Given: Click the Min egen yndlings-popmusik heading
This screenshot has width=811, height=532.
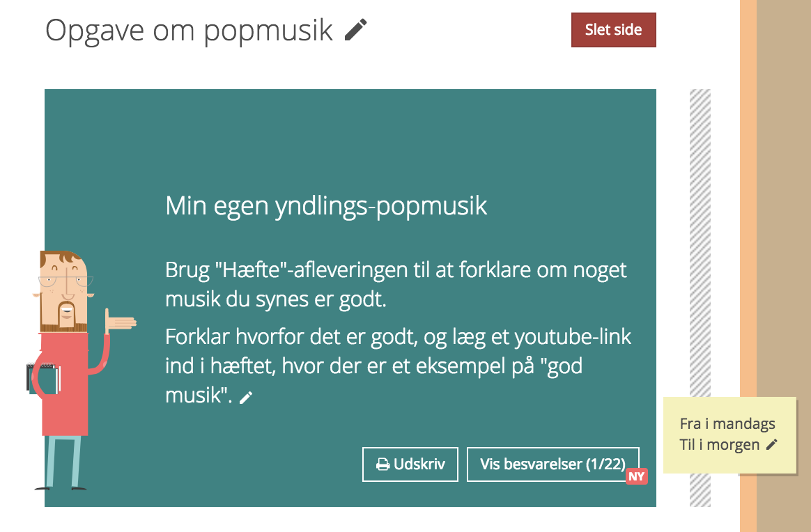Looking at the screenshot, I should pos(326,206).
